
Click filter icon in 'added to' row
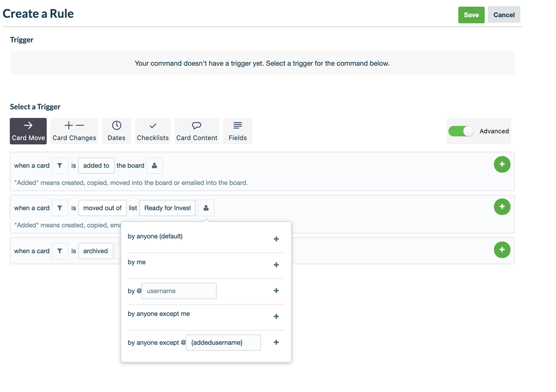60,166
